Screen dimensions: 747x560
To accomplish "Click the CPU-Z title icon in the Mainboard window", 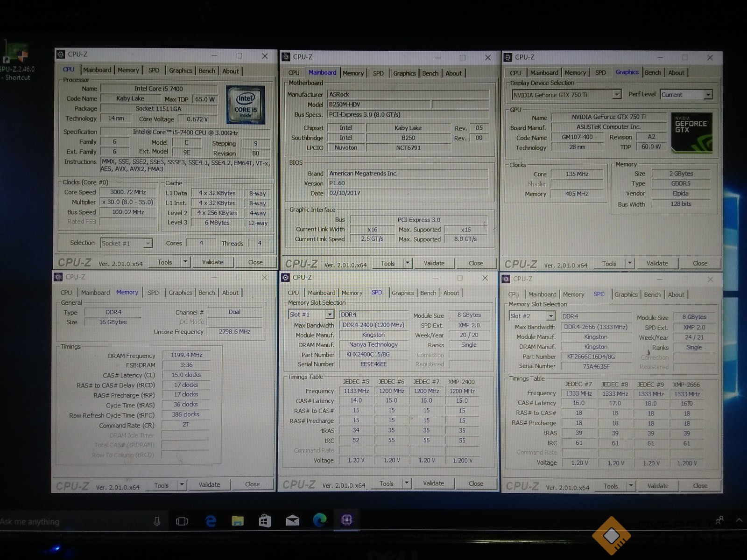I will 286,57.
